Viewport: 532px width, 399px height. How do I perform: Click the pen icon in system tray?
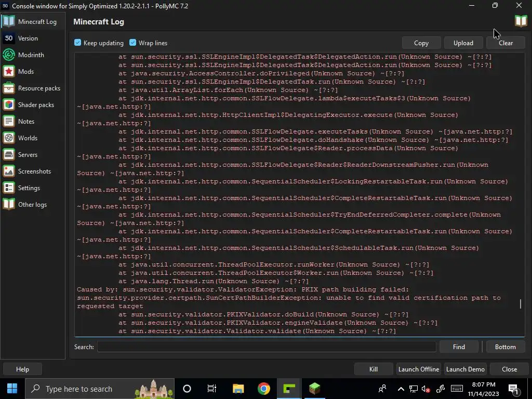[441, 389]
